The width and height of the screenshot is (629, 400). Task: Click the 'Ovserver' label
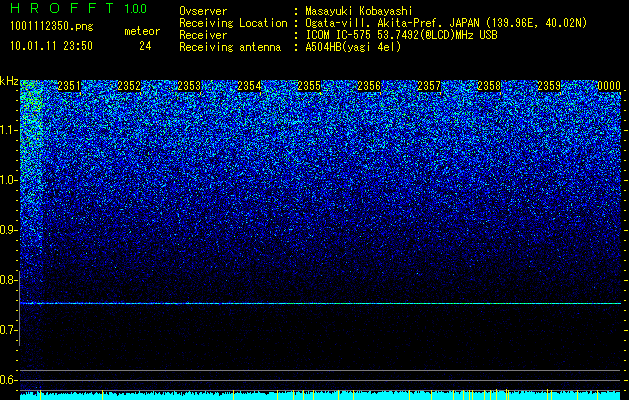203,11
